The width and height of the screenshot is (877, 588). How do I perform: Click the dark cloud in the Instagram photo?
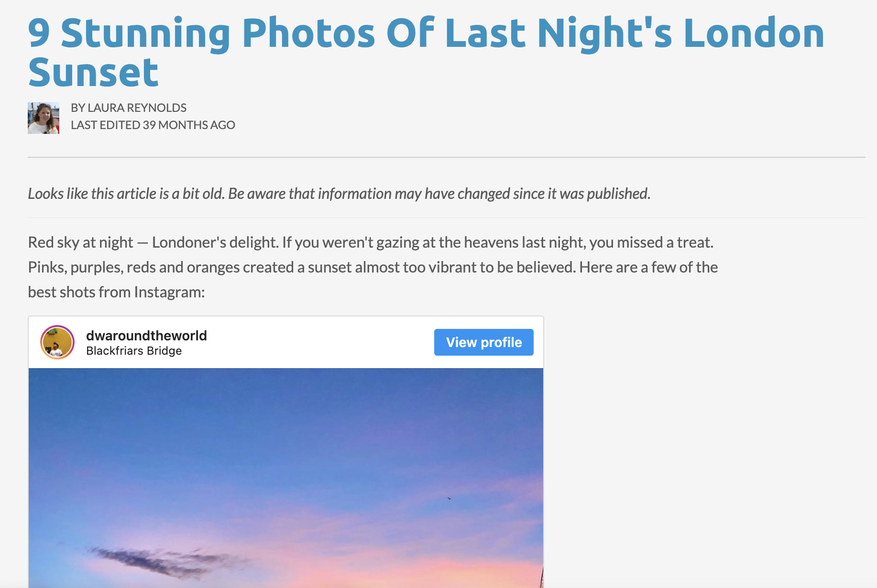pyautogui.click(x=163, y=562)
